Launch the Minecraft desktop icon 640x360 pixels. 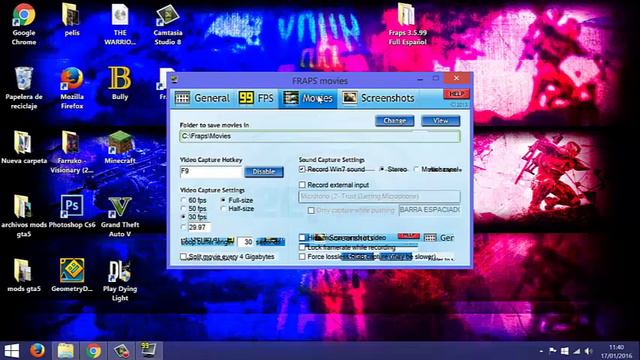(x=120, y=147)
